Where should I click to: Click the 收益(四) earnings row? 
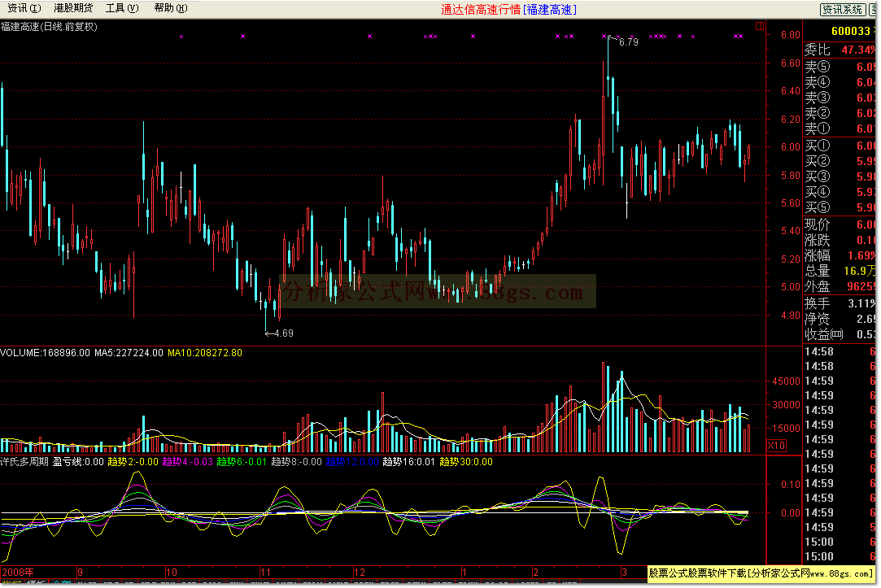click(x=840, y=335)
